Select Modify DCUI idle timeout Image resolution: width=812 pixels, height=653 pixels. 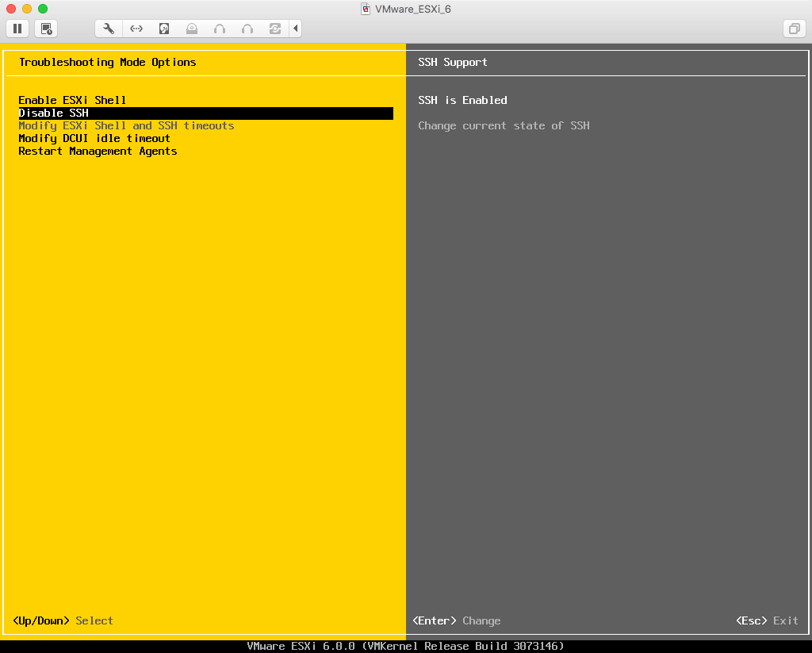(x=94, y=138)
